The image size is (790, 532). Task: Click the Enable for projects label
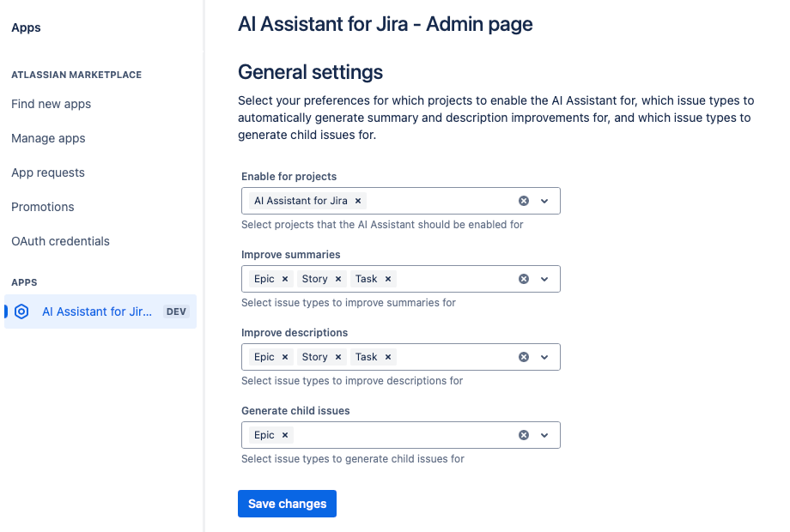(289, 177)
